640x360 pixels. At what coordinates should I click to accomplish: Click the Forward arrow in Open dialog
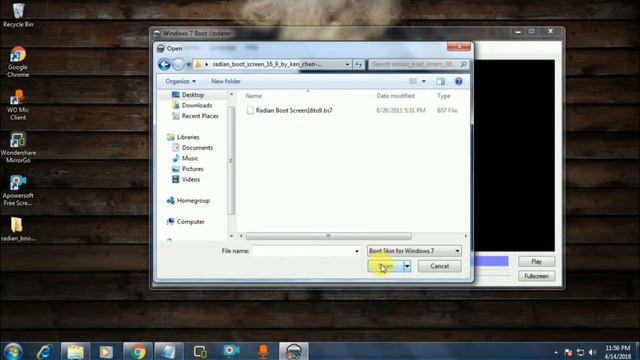coord(178,64)
